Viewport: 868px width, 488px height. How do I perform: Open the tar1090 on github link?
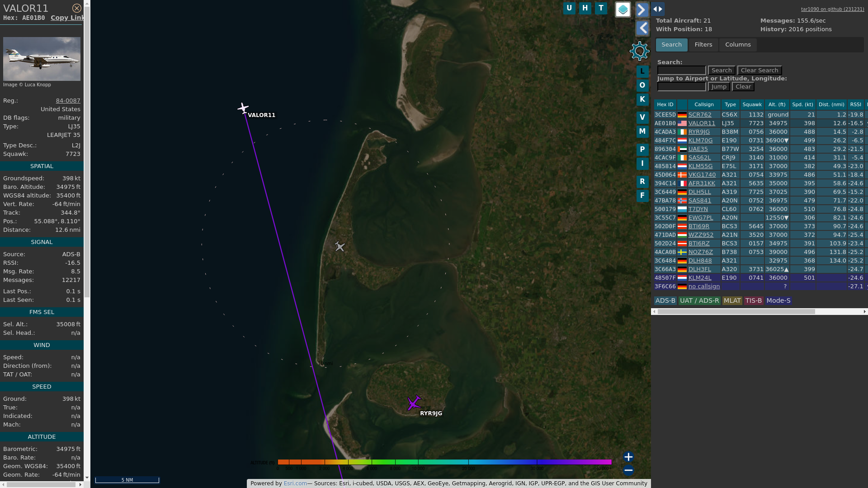(832, 9)
